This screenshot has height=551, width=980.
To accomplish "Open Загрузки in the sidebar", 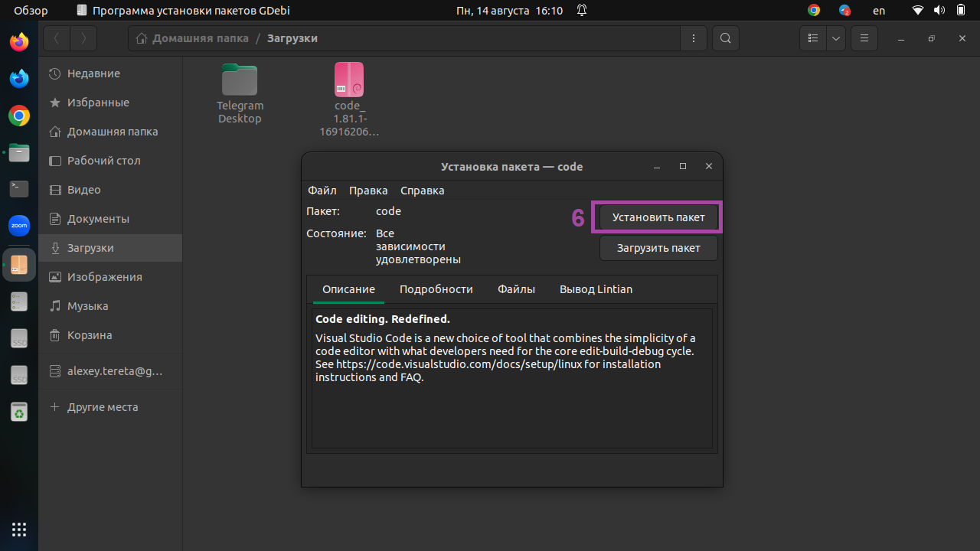I will point(110,248).
